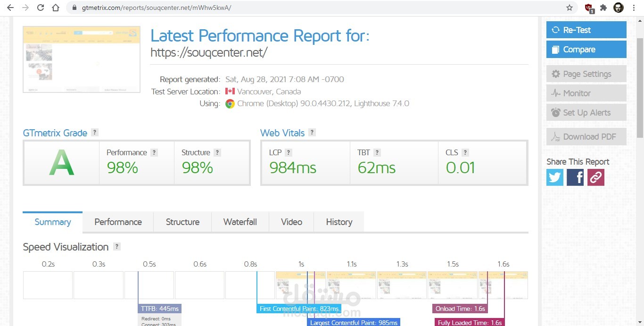Click the 62ms TBT value
The image size is (644, 326).
(377, 167)
